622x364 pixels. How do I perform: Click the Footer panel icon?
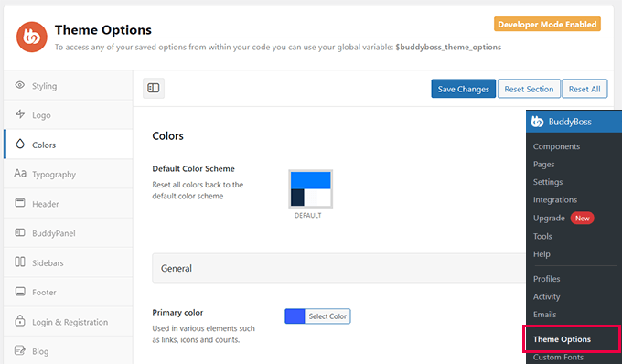pos(20,292)
